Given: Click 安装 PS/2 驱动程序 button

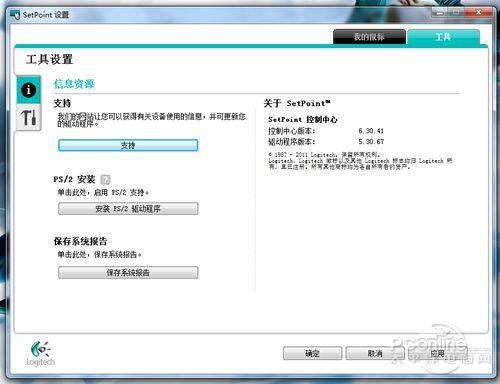Looking at the screenshot, I should 128,209.
